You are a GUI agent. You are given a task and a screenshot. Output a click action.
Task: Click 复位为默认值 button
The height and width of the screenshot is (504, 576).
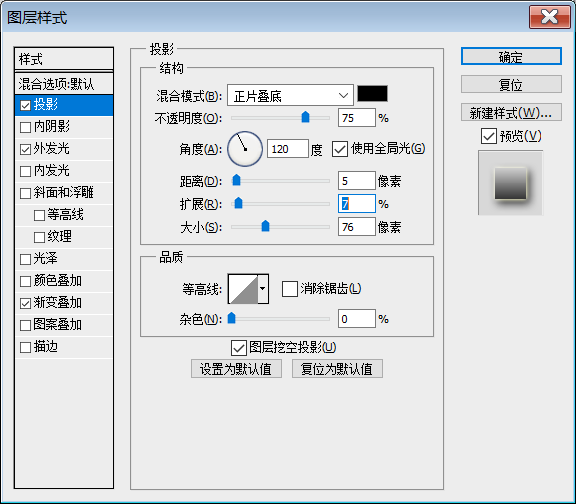pos(337,368)
